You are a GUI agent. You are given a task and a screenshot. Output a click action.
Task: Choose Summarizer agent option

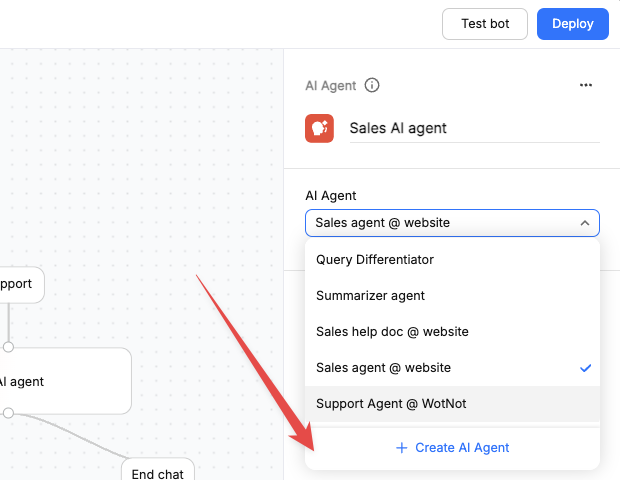tap(370, 295)
